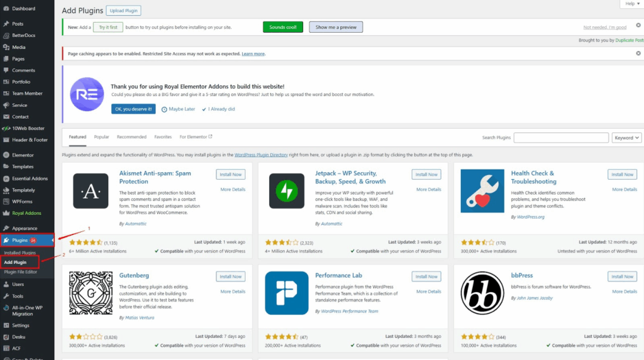Install the Akismet Anti-spam plugin
The image size is (644, 360).
click(x=230, y=175)
